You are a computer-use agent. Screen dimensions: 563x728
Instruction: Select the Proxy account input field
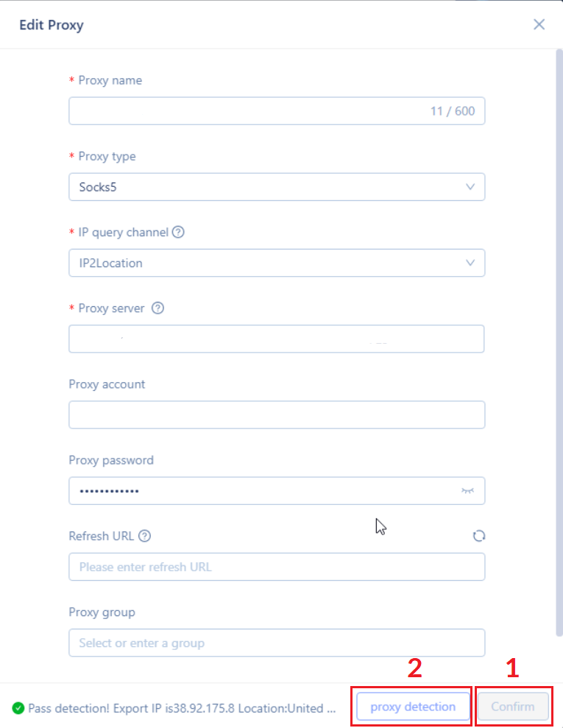pyautogui.click(x=276, y=414)
